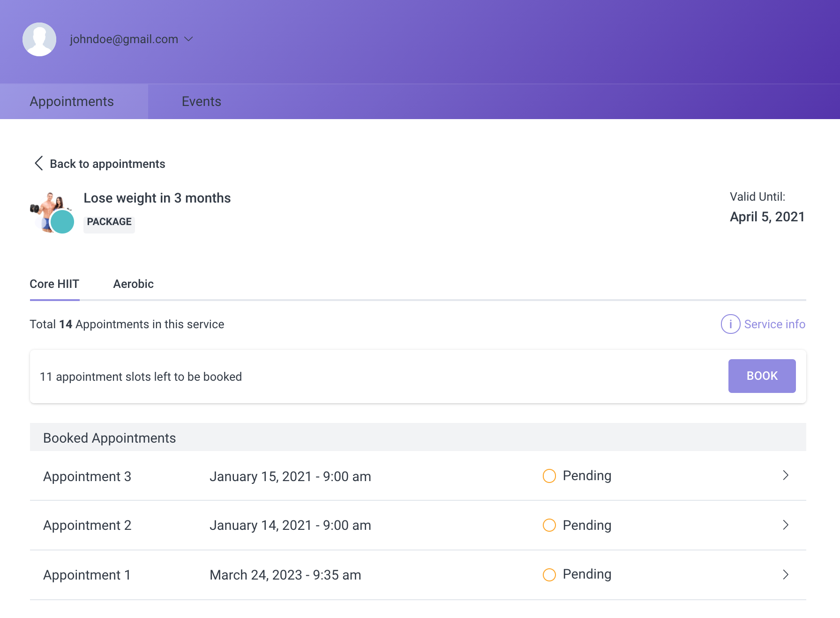This screenshot has height=618, width=840.
Task: Open the Appointments navigation section
Action: [72, 101]
